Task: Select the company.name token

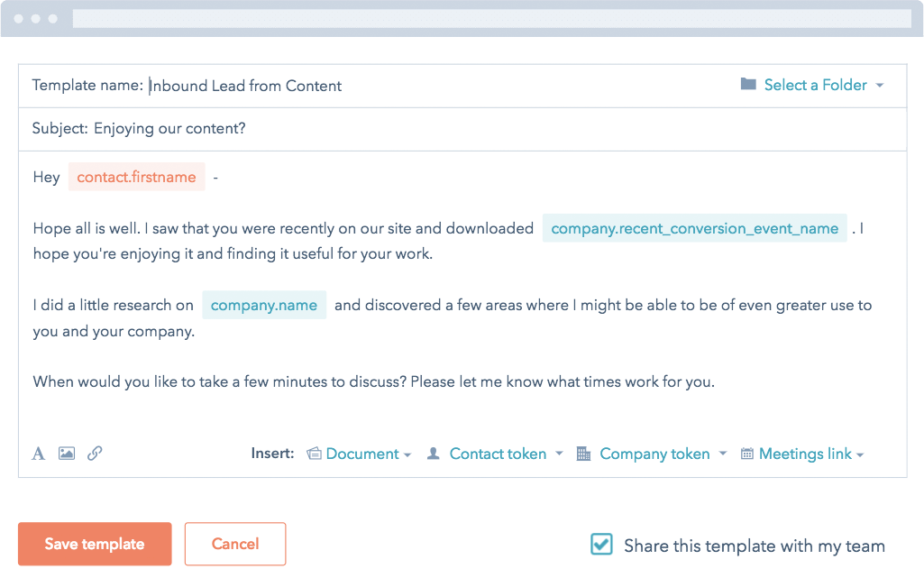Action: [264, 305]
